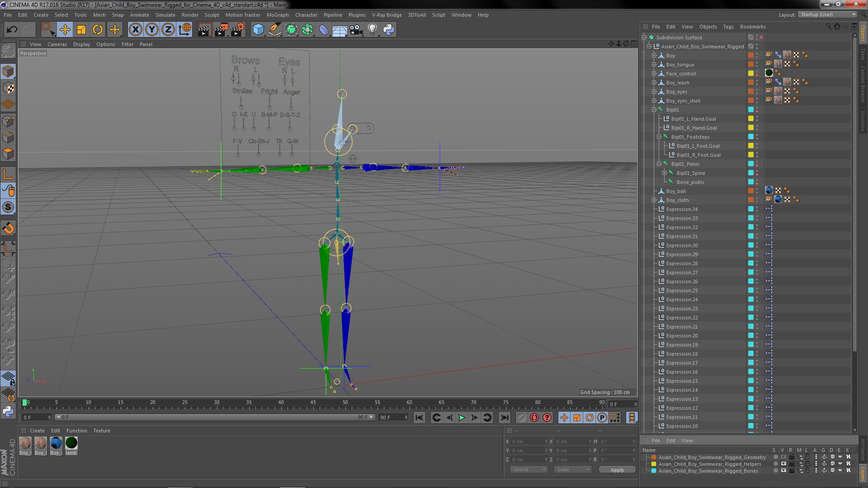Expand the Boy_cloth object
This screenshot has height=488, width=868.
(x=654, y=200)
